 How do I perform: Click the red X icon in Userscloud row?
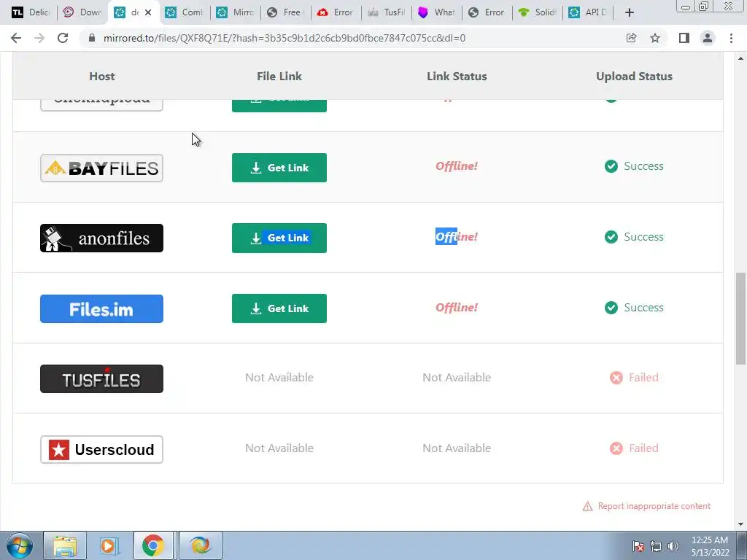tap(616, 448)
